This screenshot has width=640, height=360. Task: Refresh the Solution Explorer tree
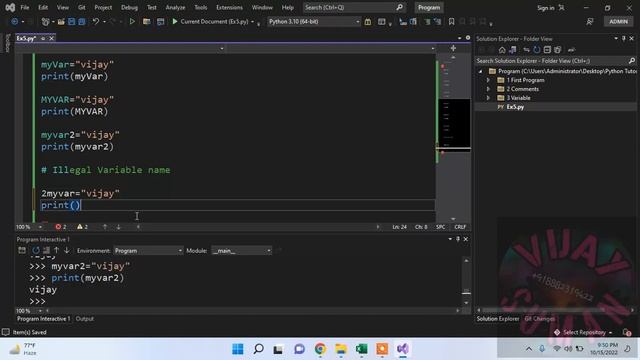pyautogui.click(x=537, y=50)
